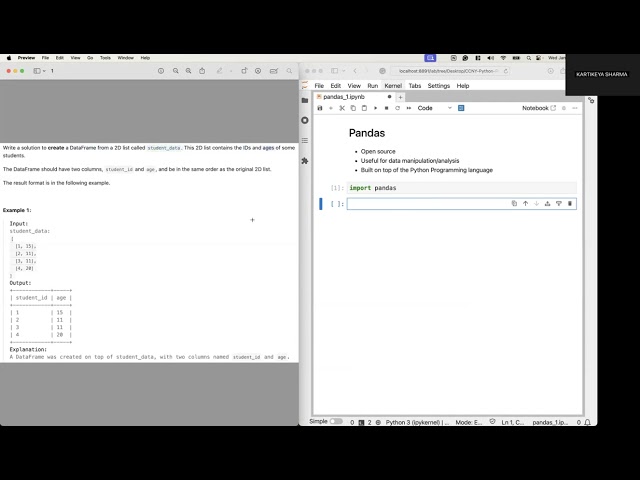Open the share icon in Preview toolbar
The image size is (640, 480).
pos(202,71)
